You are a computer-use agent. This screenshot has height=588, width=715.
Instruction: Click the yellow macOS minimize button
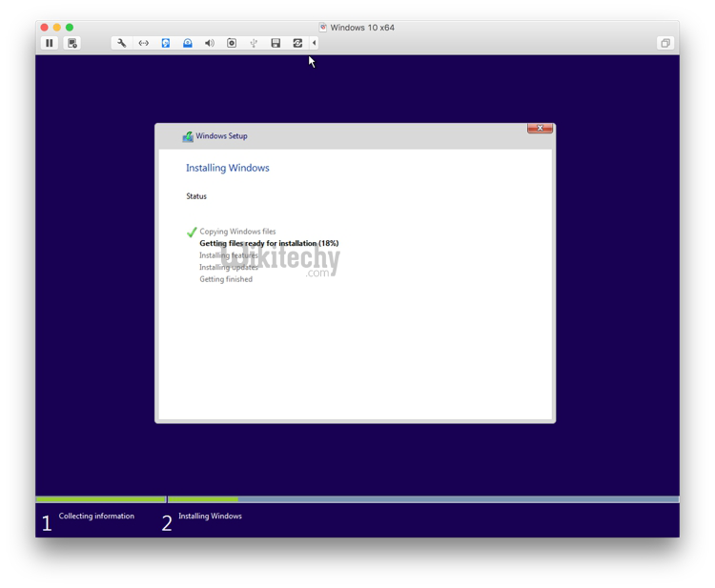(x=56, y=28)
